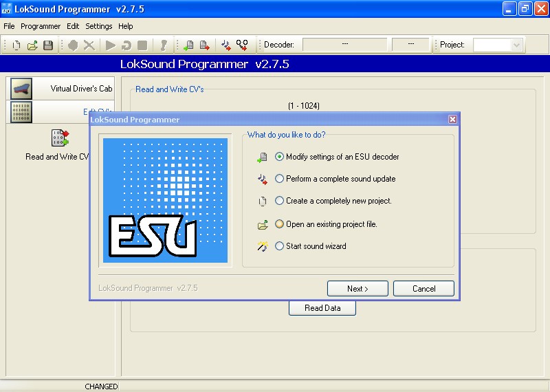Click the Edit CV's binary icon

pos(21,112)
